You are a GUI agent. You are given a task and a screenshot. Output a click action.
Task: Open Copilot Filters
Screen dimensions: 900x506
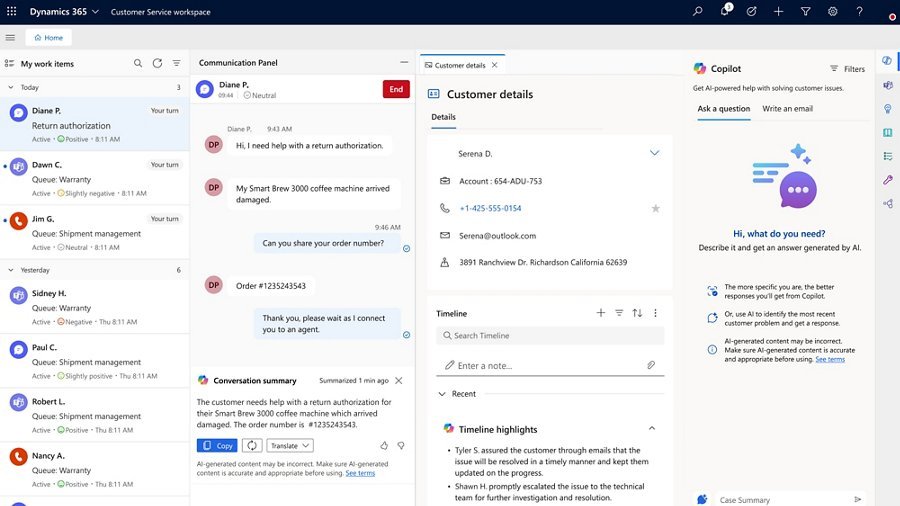[847, 68]
